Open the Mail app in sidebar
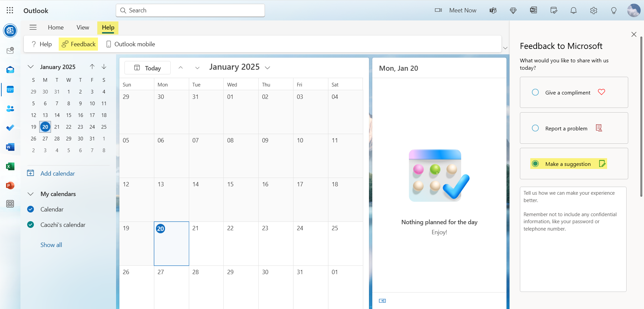Image resolution: width=644 pixels, height=309 pixels. point(10,70)
